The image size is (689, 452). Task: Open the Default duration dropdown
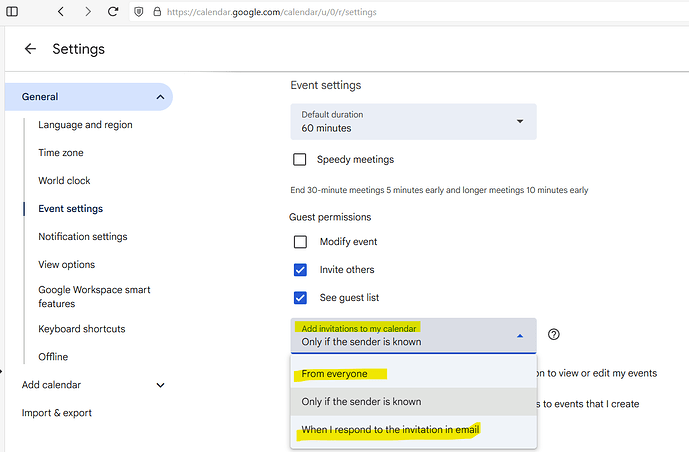click(413, 122)
